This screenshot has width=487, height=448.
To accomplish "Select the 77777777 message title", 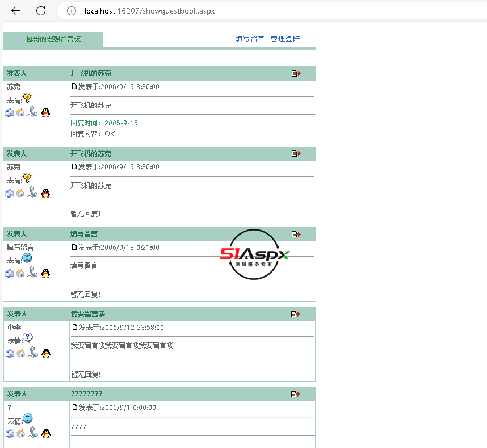I will tap(87, 394).
